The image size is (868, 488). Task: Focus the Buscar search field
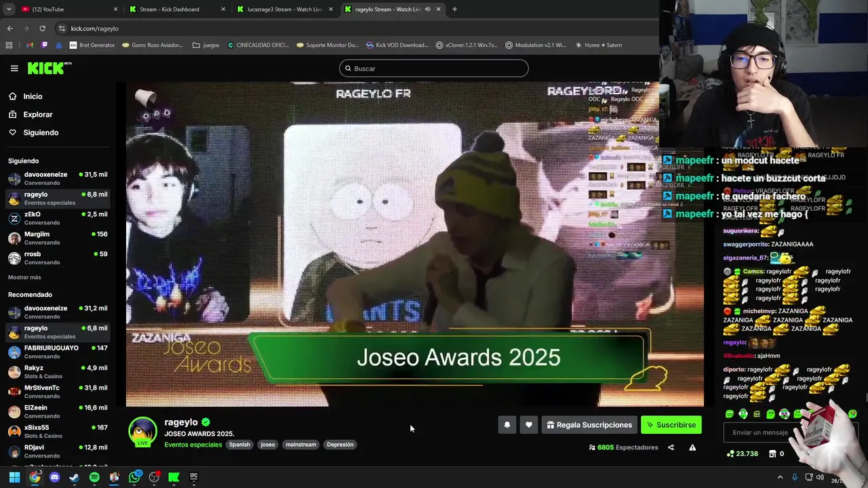[x=433, y=68]
